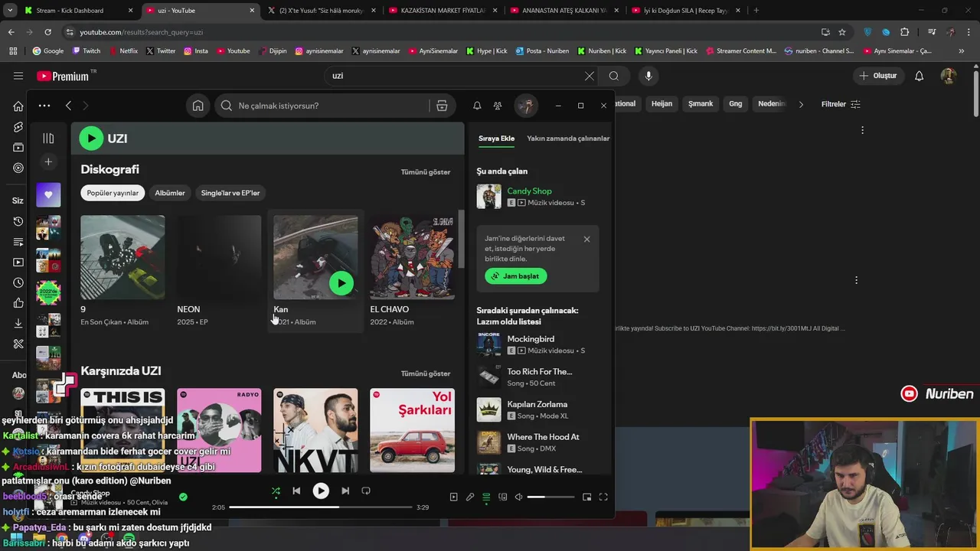
Task: Open connect to device icon
Action: [502, 497]
